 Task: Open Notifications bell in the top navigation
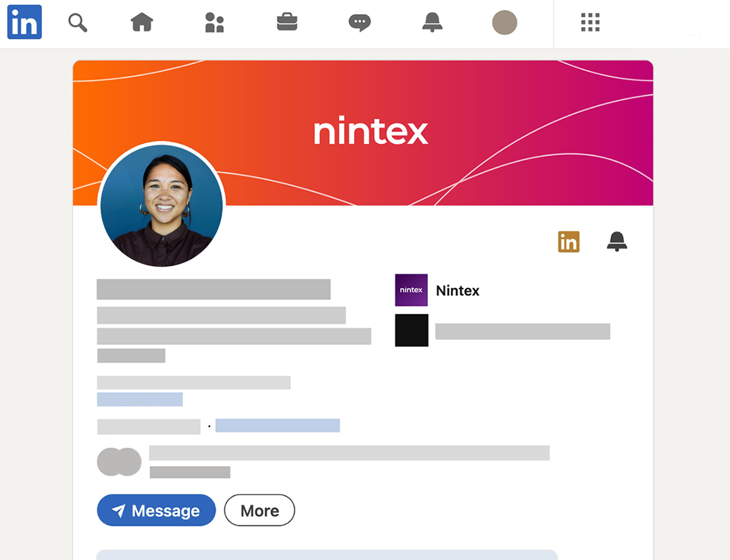click(432, 22)
